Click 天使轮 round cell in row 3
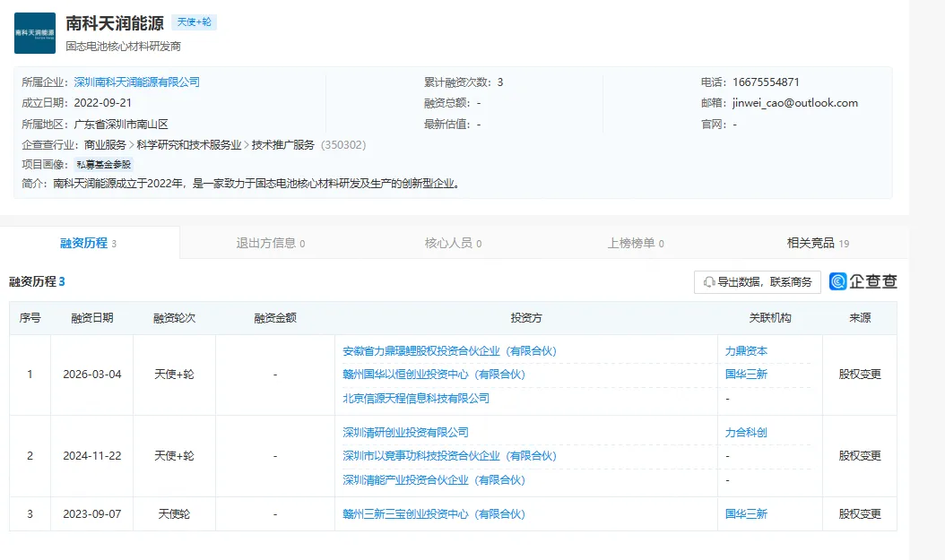The height and width of the screenshot is (560, 945). pos(174,514)
